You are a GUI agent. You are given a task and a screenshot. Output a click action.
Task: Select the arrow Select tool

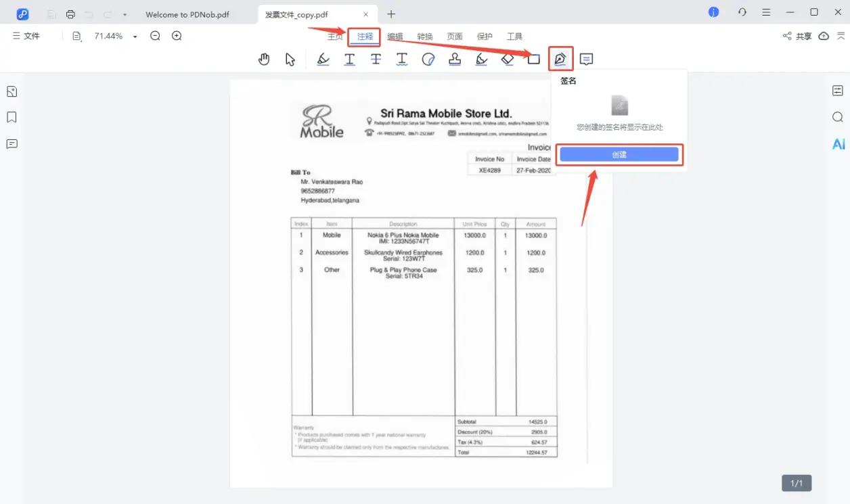point(290,60)
